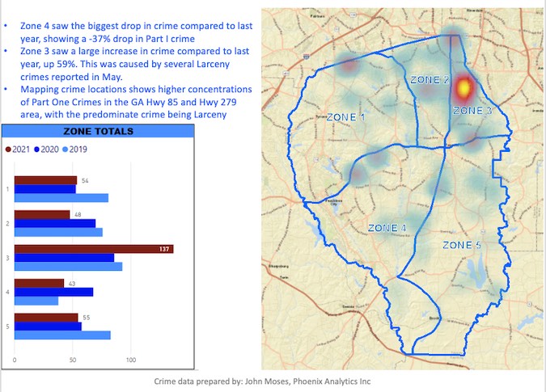Select the ZONE 5 map label
The height and width of the screenshot is (392, 546).
point(461,244)
